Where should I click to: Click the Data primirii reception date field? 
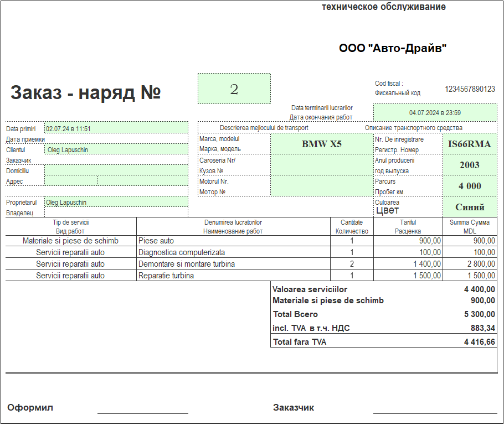pyautogui.click(x=116, y=128)
